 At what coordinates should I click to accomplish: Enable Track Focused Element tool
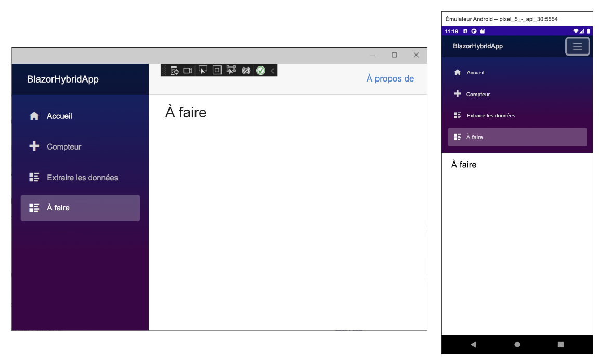click(231, 70)
